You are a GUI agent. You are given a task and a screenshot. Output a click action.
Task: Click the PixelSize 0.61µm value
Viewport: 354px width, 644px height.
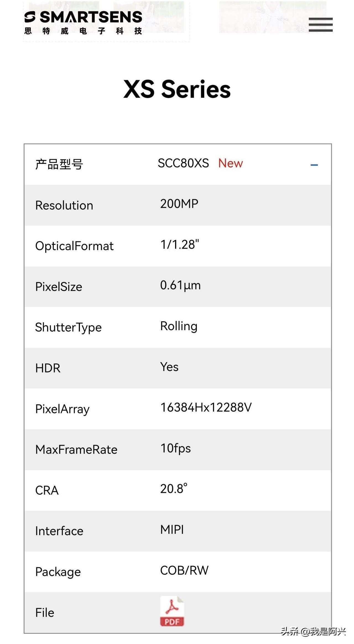pyautogui.click(x=180, y=285)
